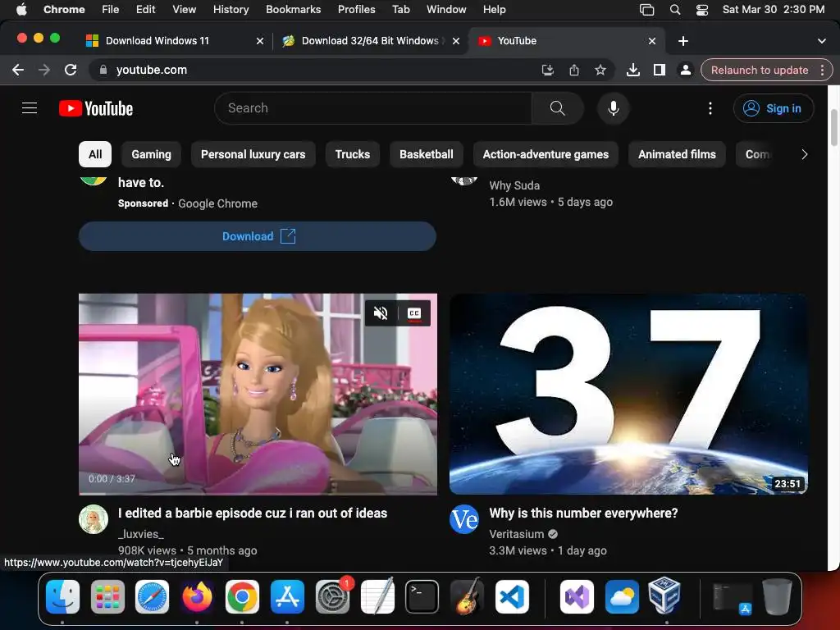The height and width of the screenshot is (630, 840).
Task: Select Animated films chip
Action: (677, 154)
